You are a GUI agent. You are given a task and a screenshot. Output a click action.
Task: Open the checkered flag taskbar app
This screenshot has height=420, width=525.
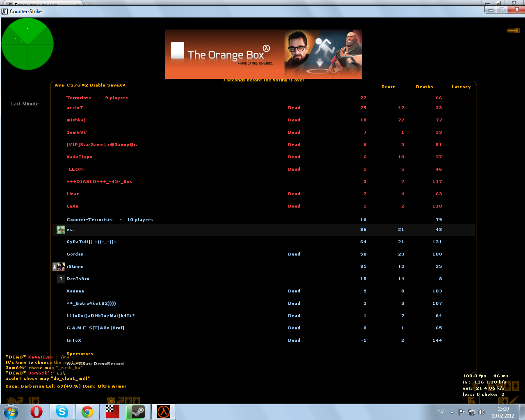pyautogui.click(x=112, y=412)
